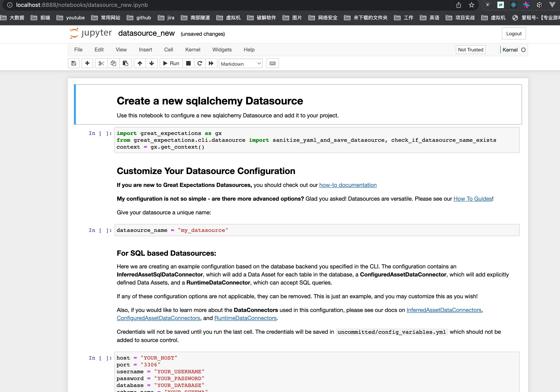Click the kernel idle indicator circle
This screenshot has width=560, height=392.
coord(523,50)
